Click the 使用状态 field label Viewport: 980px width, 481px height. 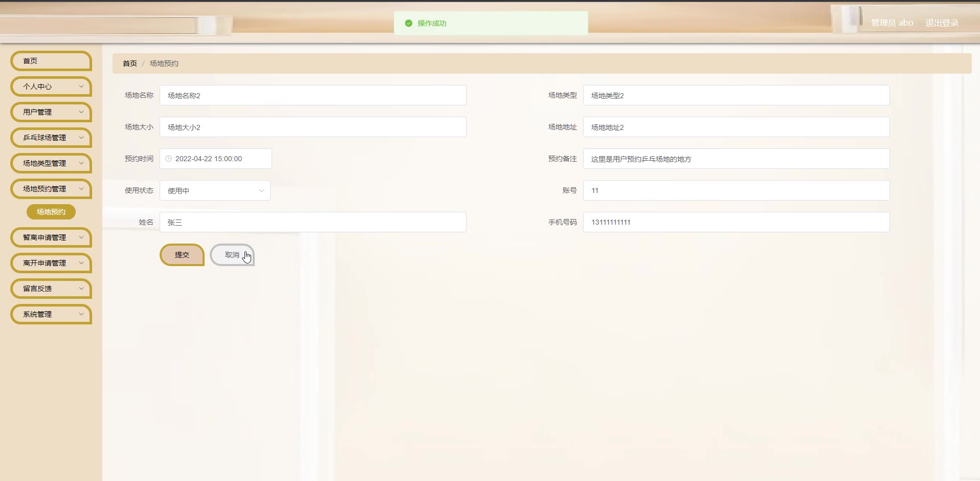[139, 190]
